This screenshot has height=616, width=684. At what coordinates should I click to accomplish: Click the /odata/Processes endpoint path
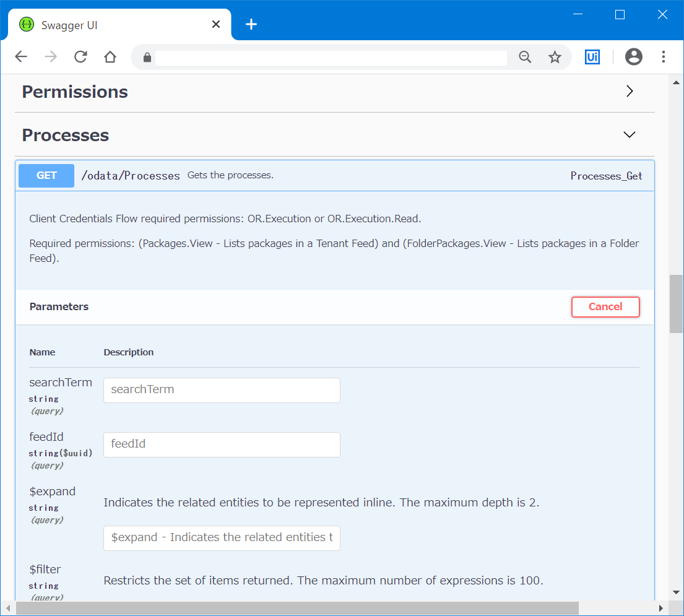131,176
